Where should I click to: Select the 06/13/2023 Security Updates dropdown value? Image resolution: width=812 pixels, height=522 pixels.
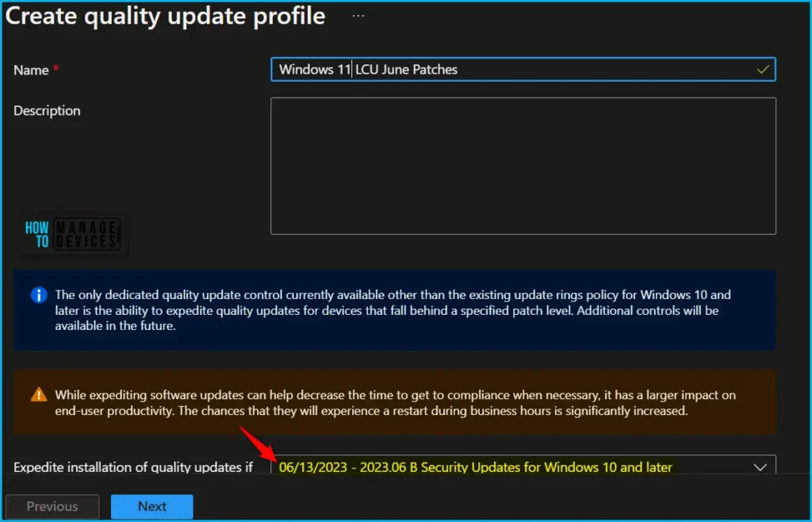[x=476, y=467]
